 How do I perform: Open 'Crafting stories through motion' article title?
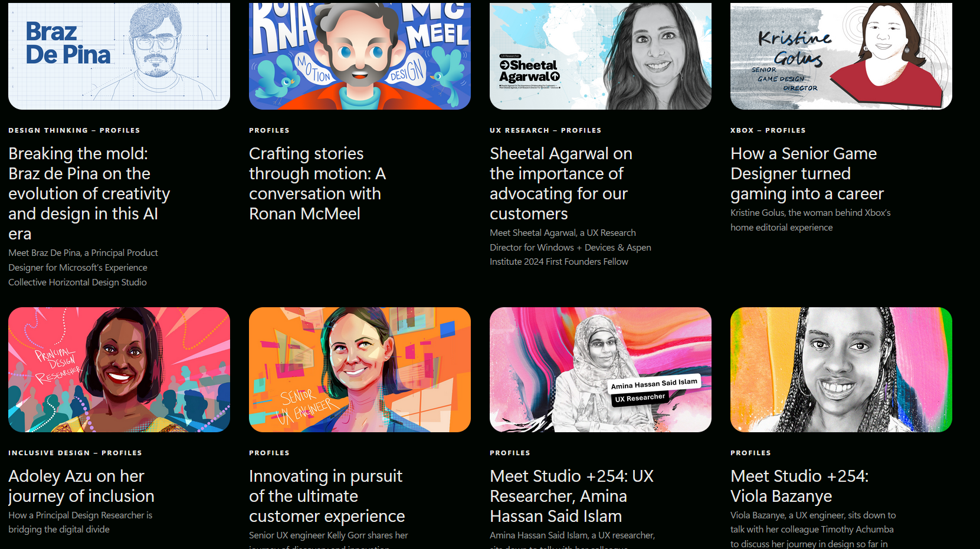tap(317, 183)
